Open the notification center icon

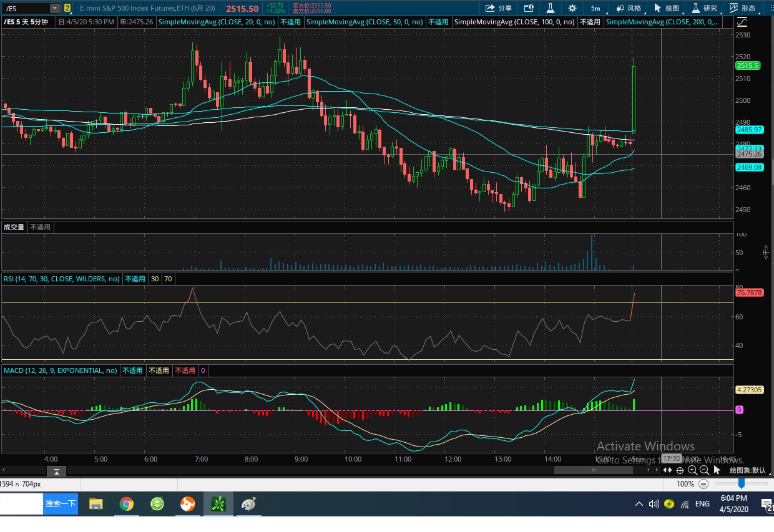(767, 504)
